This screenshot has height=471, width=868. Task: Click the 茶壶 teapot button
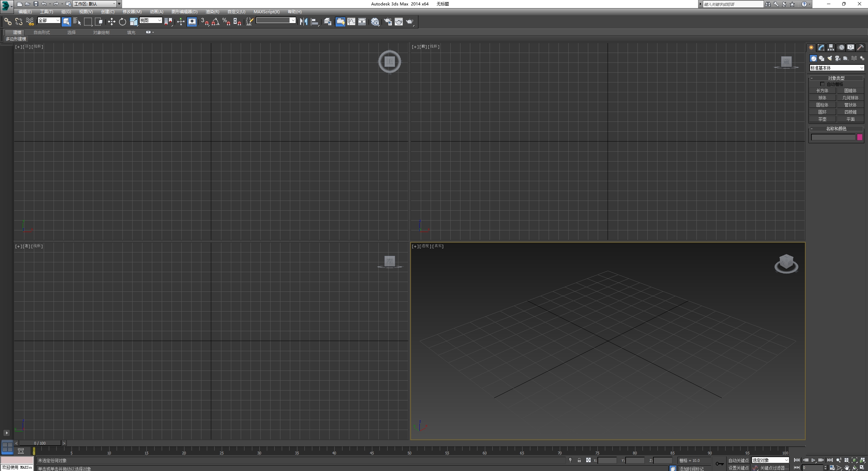pyautogui.click(x=822, y=119)
